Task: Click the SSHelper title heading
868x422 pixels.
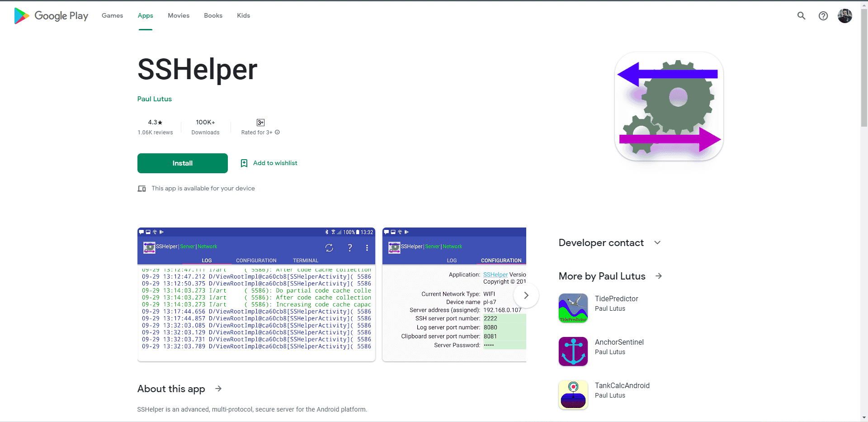Action: click(x=197, y=70)
